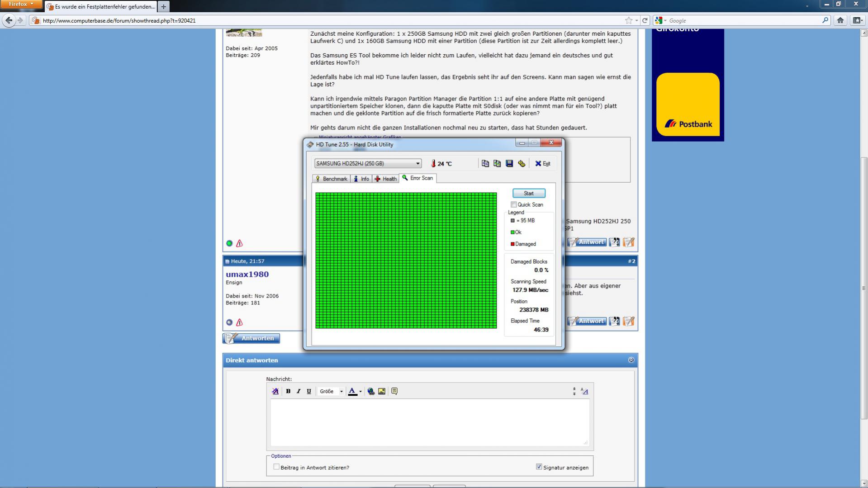The image size is (868, 488).
Task: Open a new browser tab
Action: [164, 7]
